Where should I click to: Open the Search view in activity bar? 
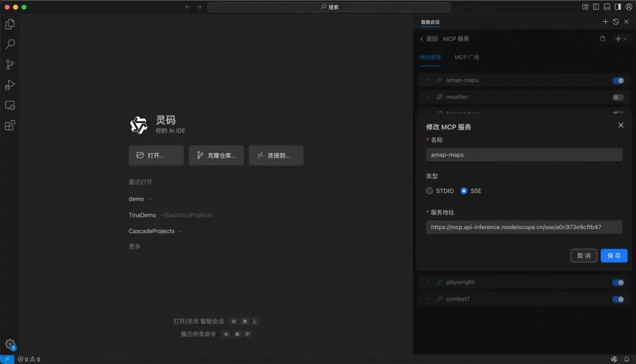[x=10, y=44]
